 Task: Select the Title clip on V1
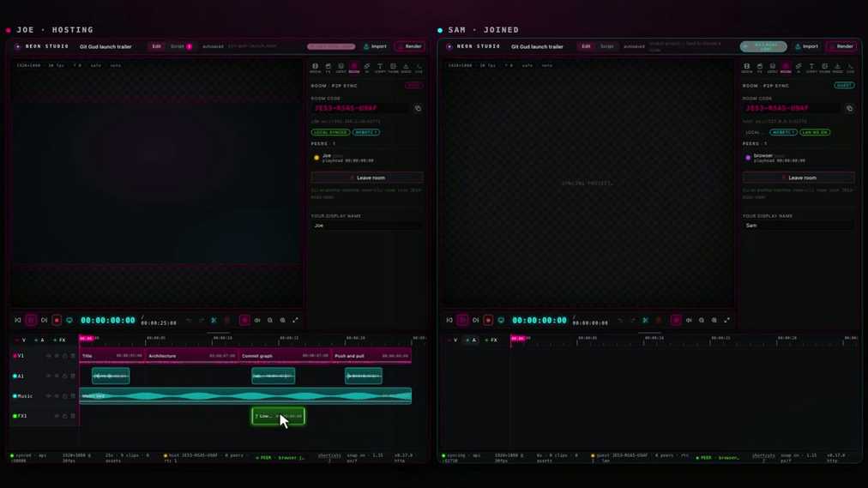(x=112, y=356)
